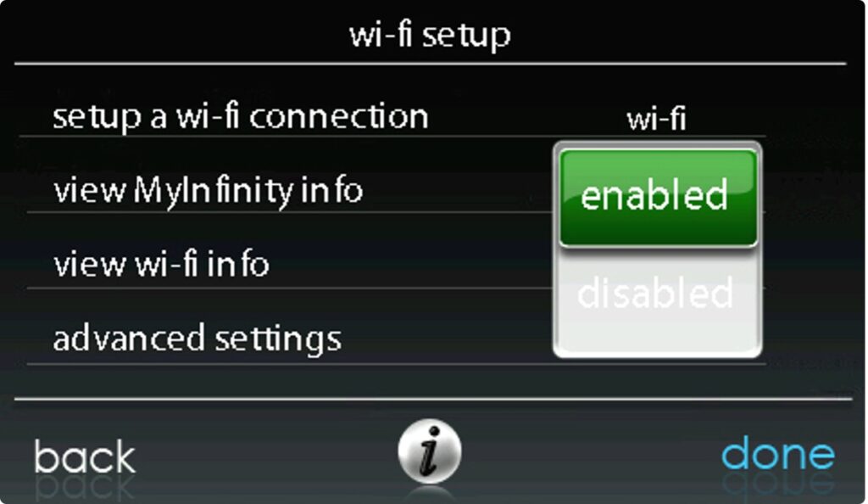The image size is (868, 504).
Task: Select the green enabled wi-fi option
Action: [x=658, y=197]
